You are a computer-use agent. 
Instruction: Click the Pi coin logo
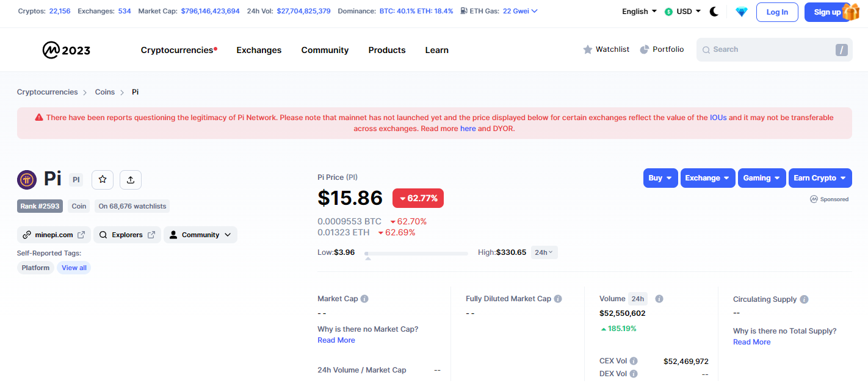coord(27,179)
